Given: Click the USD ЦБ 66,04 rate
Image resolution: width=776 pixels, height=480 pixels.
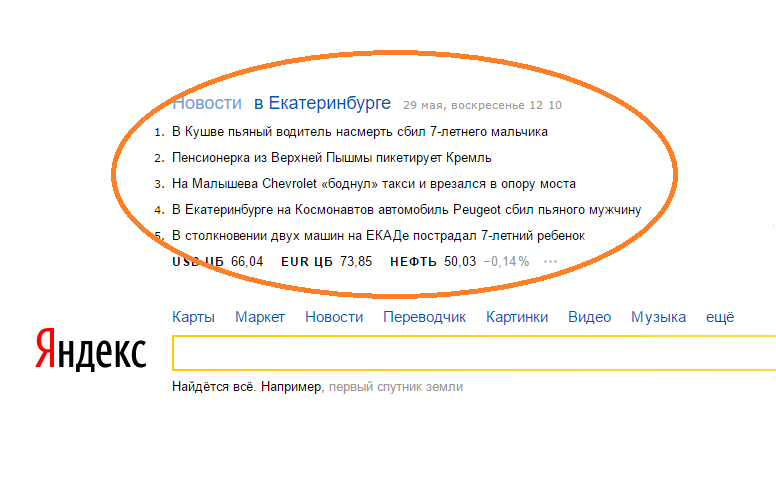Looking at the screenshot, I should tap(218, 261).
